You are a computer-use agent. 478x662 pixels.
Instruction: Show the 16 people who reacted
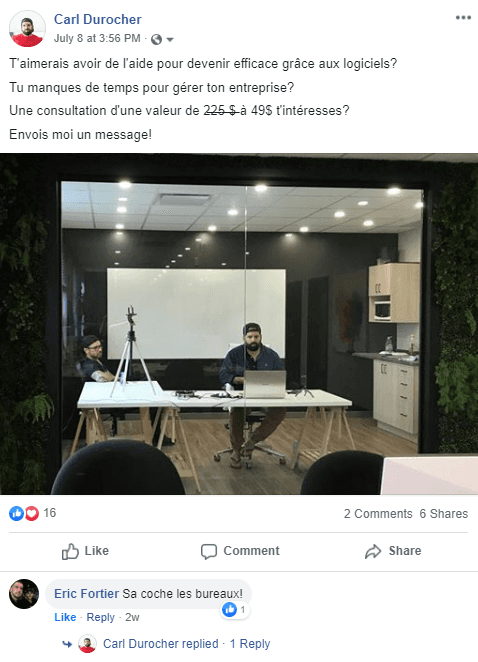[x=50, y=513]
